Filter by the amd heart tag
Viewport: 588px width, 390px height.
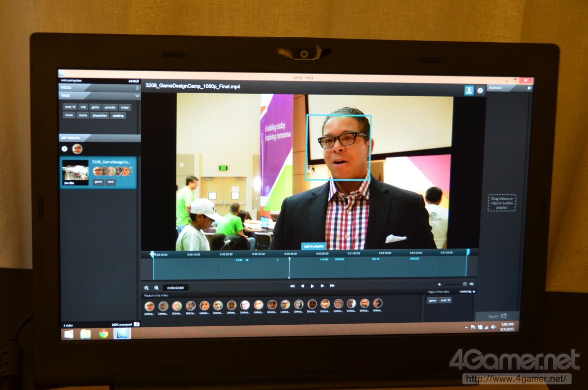pyautogui.click(x=69, y=107)
